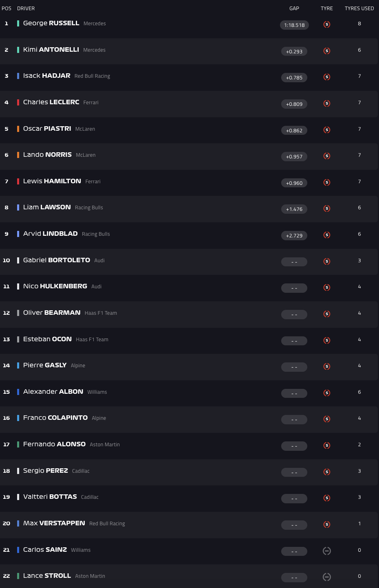Click the +0.293 gap badge
This screenshot has height=588, width=379.
coord(294,52)
